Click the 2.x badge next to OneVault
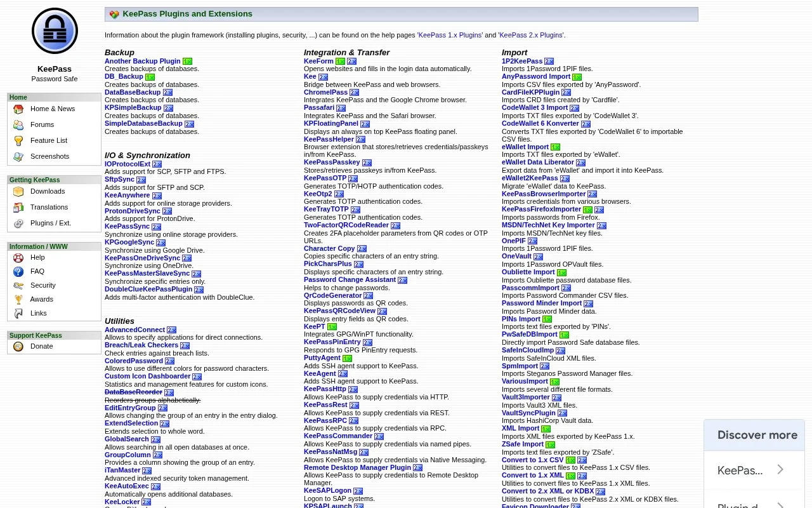The height and width of the screenshot is (508, 812). (x=538, y=257)
